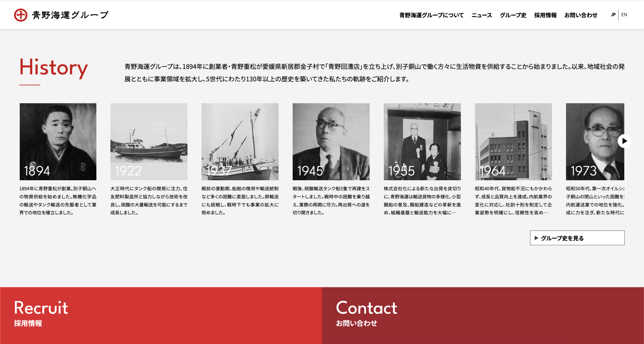This screenshot has width=644, height=344.
Task: Select the 1964 office building photo
Action: pos(513,142)
